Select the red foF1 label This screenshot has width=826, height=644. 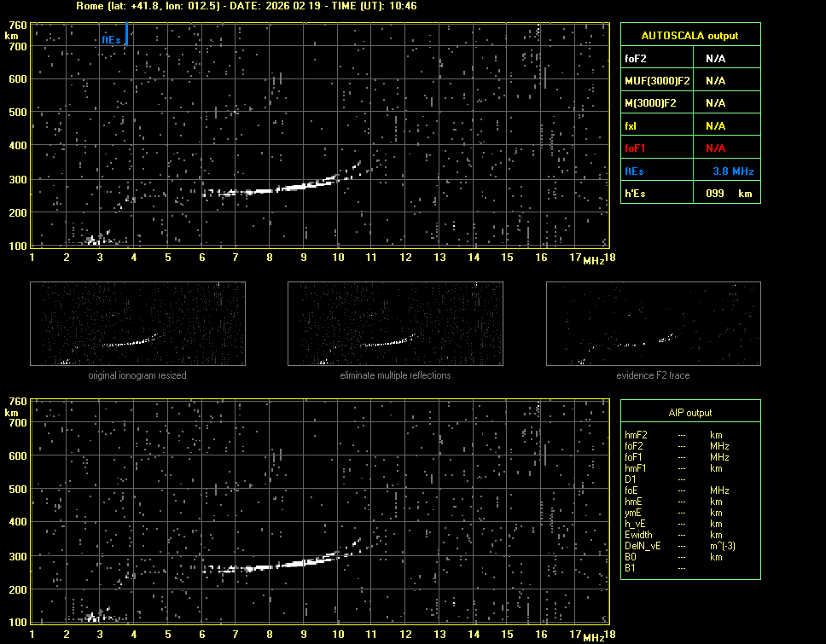pos(635,148)
